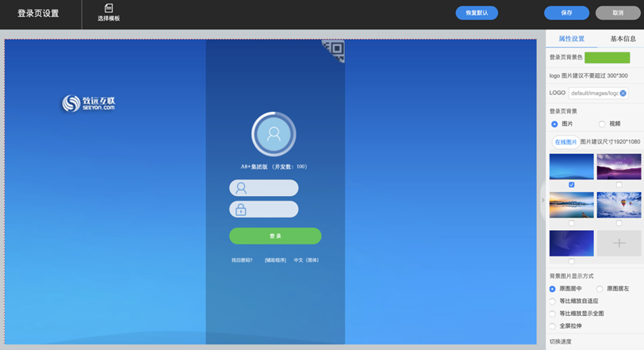Click the user avatar circle icon
Screen dimensions: 644x350
(274, 134)
